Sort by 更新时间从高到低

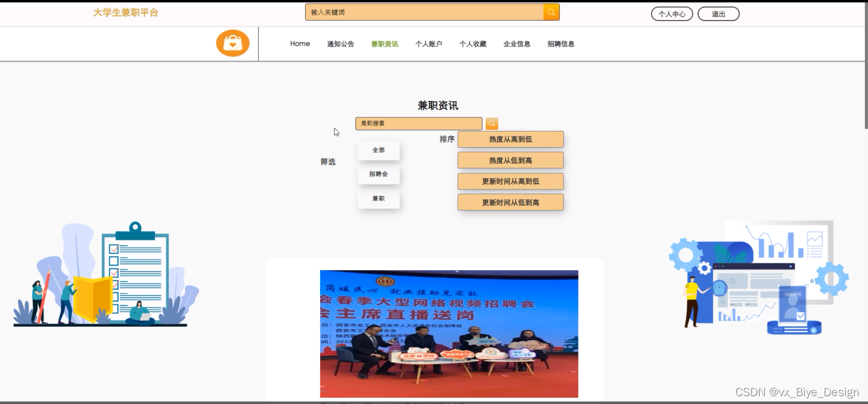coord(511,181)
